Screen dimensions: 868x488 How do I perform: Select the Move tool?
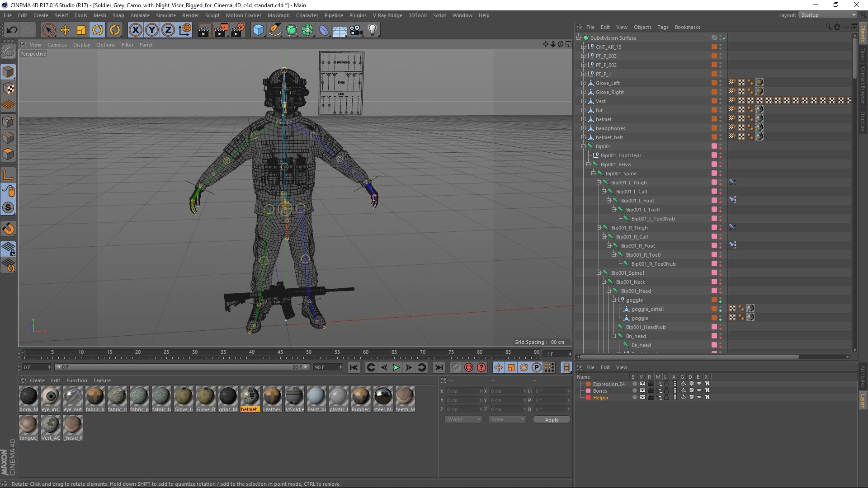[65, 30]
